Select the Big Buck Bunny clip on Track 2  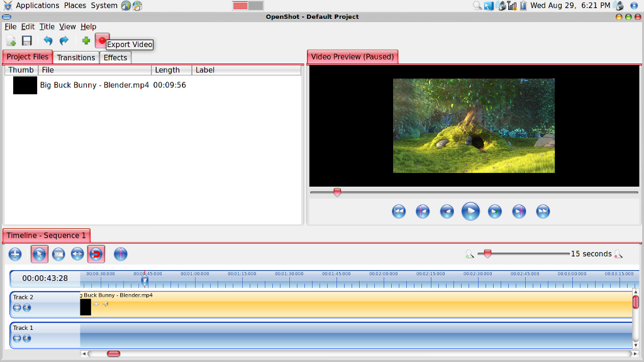click(314, 305)
